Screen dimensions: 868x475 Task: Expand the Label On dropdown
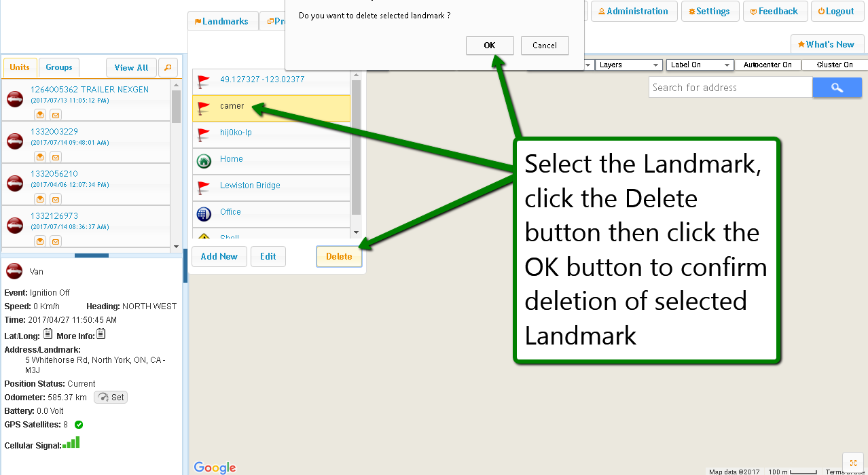pos(700,65)
